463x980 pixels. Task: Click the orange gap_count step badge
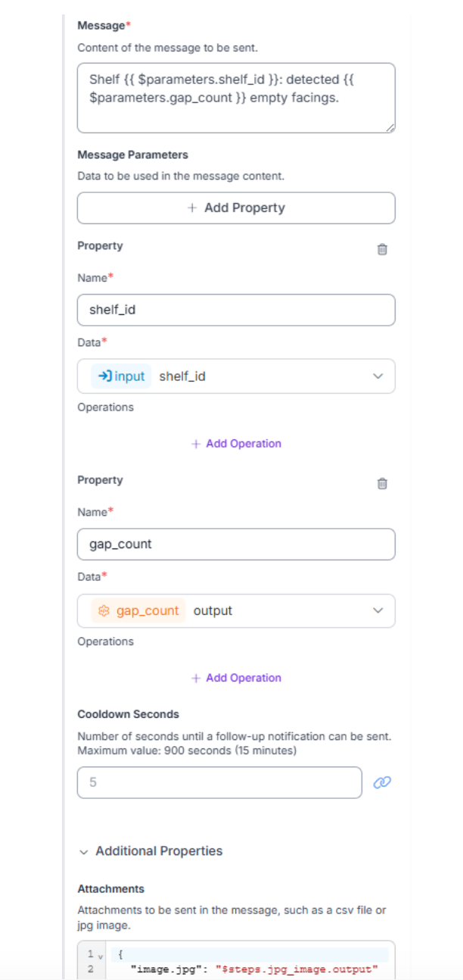[138, 610]
